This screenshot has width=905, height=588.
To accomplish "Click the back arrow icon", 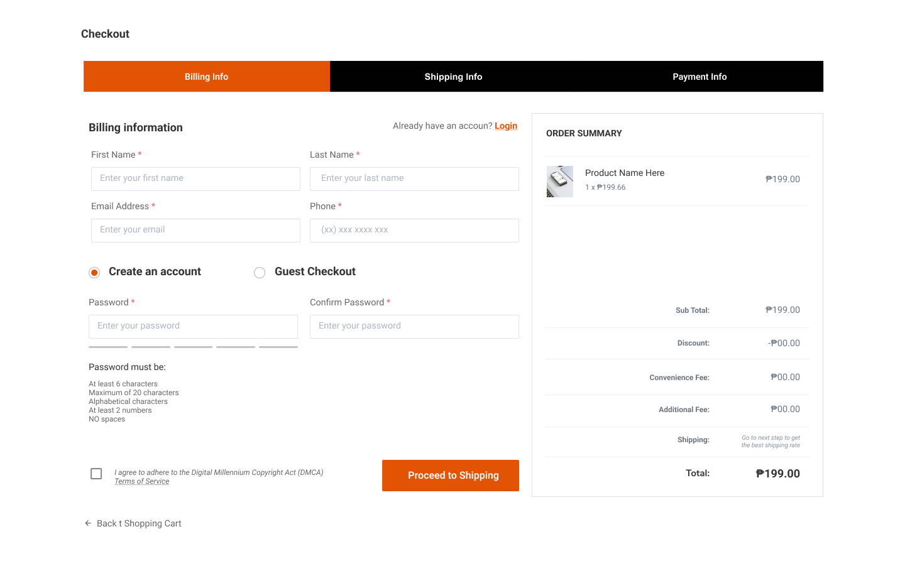I will tap(88, 523).
